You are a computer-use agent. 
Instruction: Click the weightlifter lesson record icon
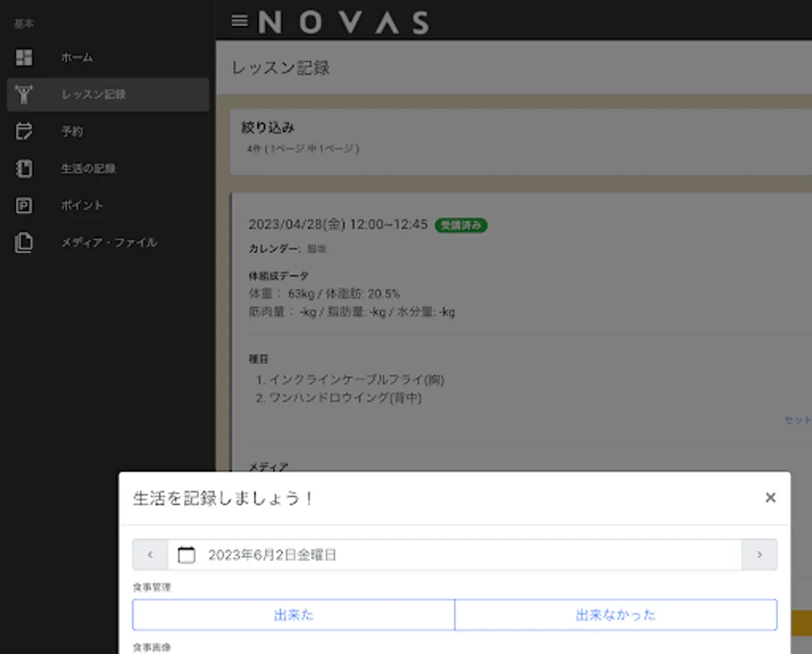coord(24,94)
